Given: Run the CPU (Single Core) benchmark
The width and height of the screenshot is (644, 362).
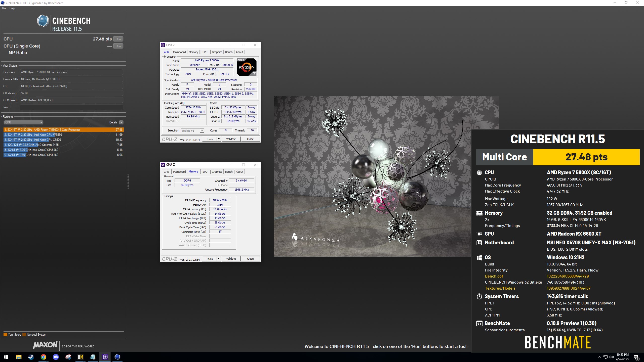Looking at the screenshot, I should coord(118,46).
